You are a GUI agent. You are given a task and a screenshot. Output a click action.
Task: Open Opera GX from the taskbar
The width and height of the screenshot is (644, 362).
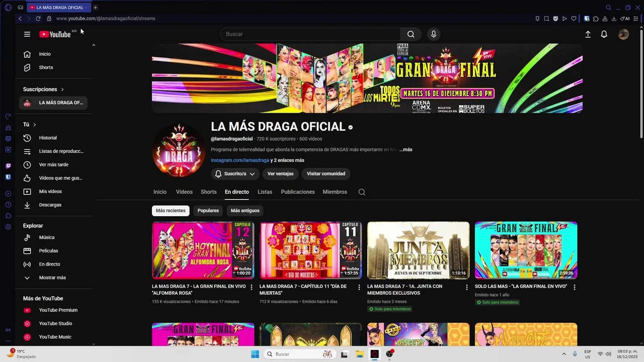click(x=374, y=354)
